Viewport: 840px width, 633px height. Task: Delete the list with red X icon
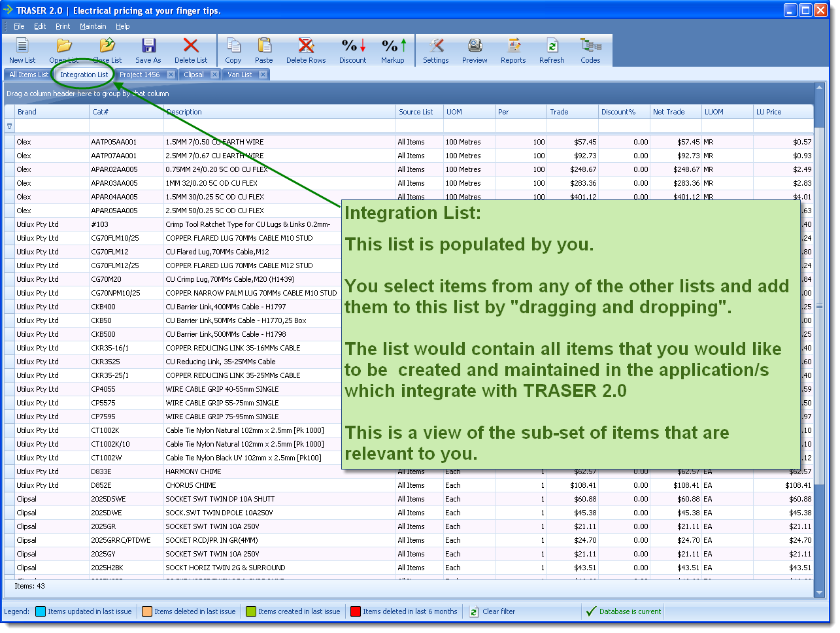click(x=191, y=45)
